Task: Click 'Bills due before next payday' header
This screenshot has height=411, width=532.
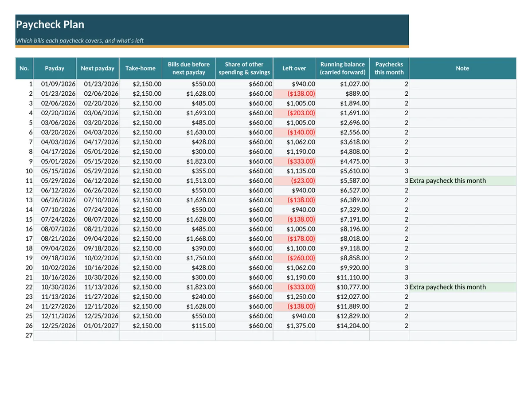Action: point(189,68)
